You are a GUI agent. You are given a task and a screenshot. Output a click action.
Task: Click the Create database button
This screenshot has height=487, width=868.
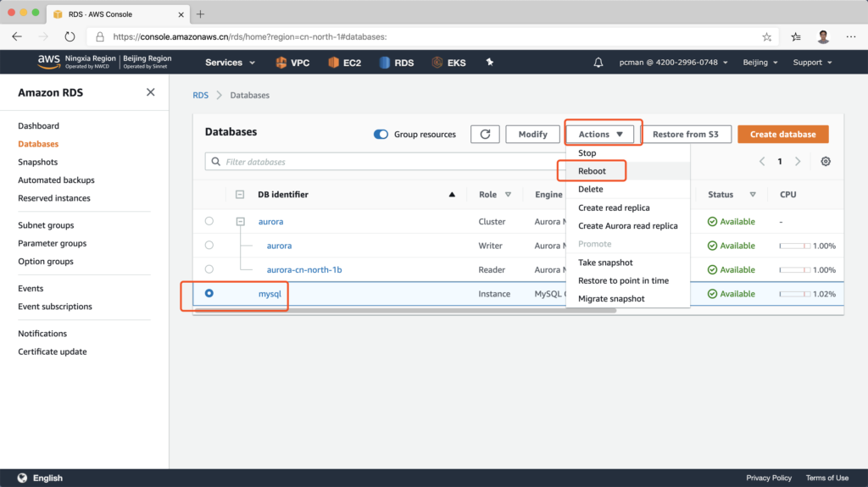782,134
